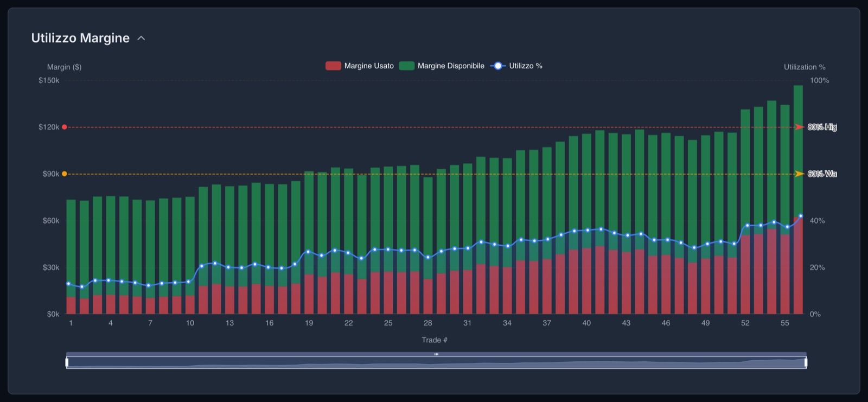Toggle Margine Disponibile legend series
Screen dimensions: 868x402
(442, 66)
